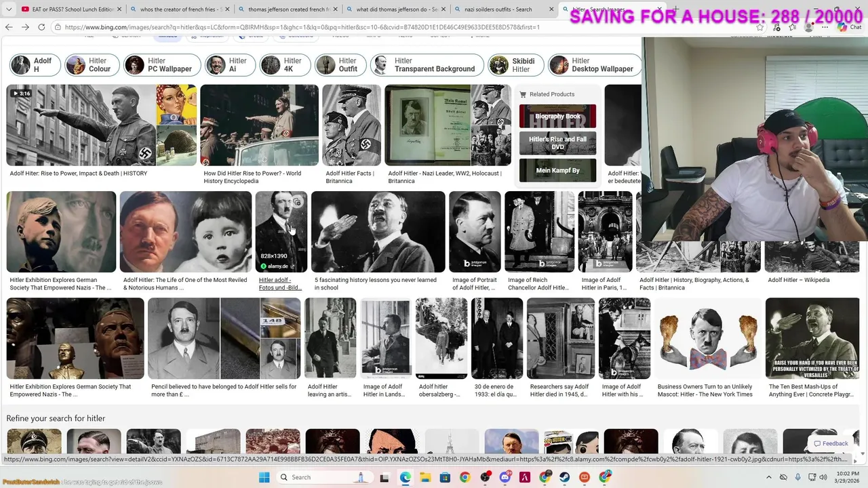The width and height of the screenshot is (868, 488).
Task: Add this page to favorites via the star icon
Action: tap(760, 27)
